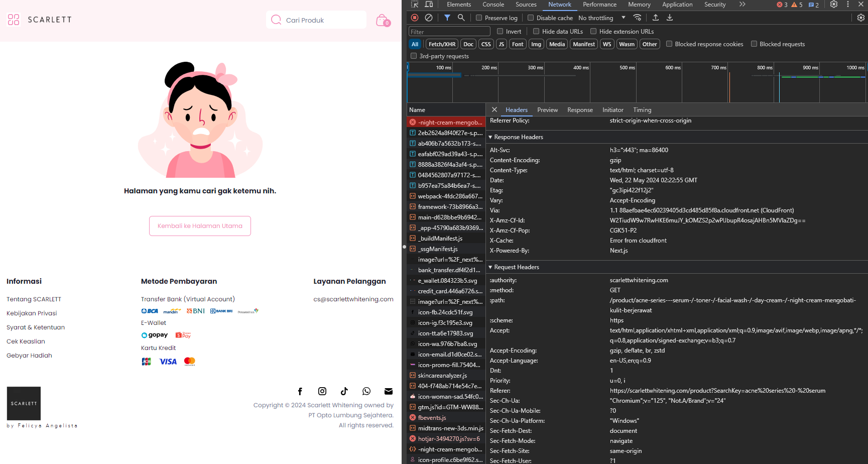
Task: Open the Syarat & Ketentuan link
Action: point(36,327)
